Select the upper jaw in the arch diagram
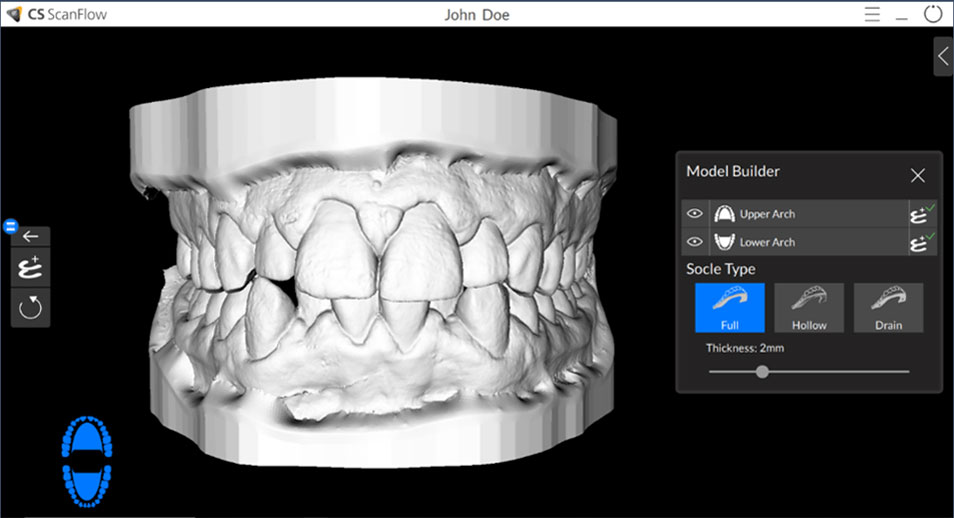954x518 pixels. click(87, 437)
